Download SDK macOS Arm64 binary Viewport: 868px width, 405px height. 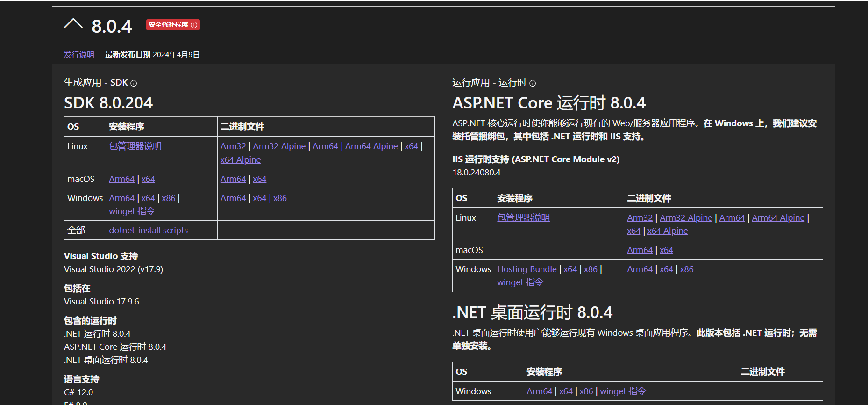click(x=233, y=179)
